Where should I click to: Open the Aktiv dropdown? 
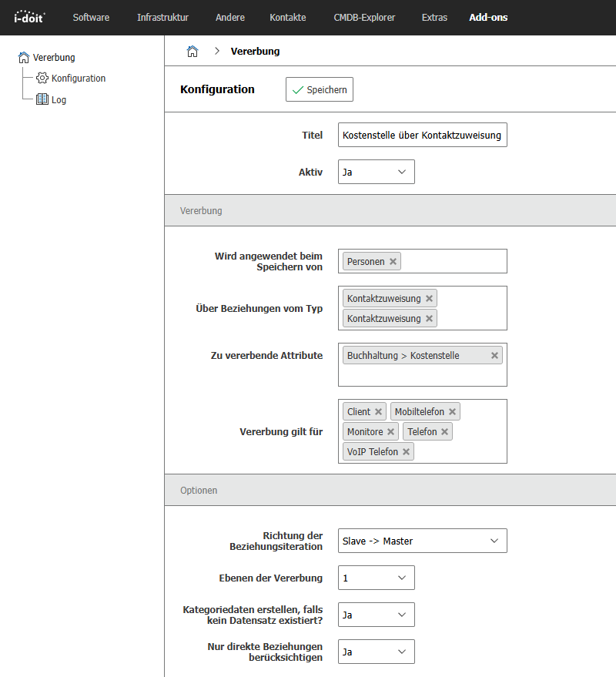[376, 171]
